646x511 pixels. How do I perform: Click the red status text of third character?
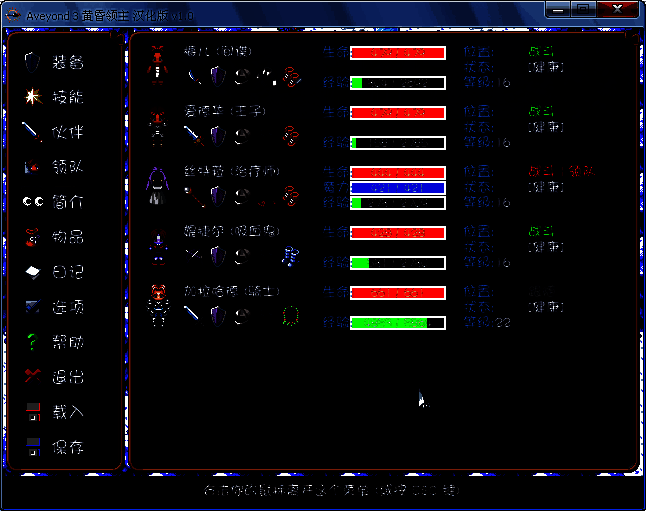point(560,171)
